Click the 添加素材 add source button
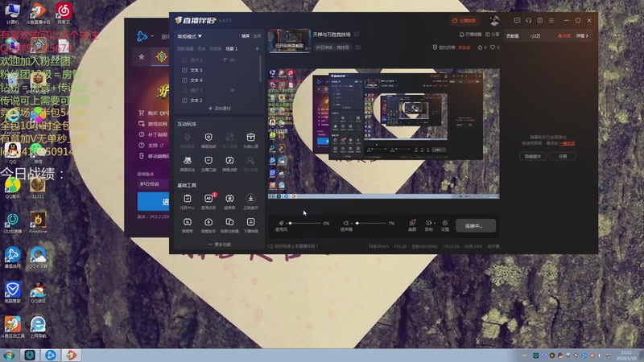 [219, 109]
